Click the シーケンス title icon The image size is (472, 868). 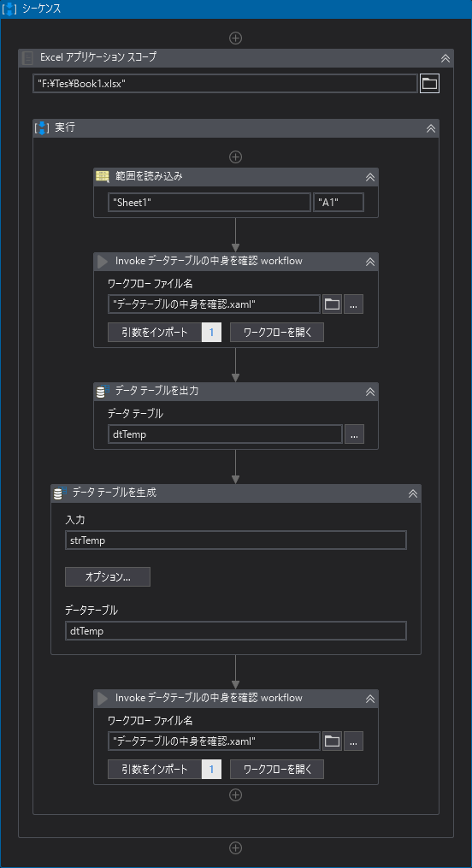pyautogui.click(x=10, y=9)
